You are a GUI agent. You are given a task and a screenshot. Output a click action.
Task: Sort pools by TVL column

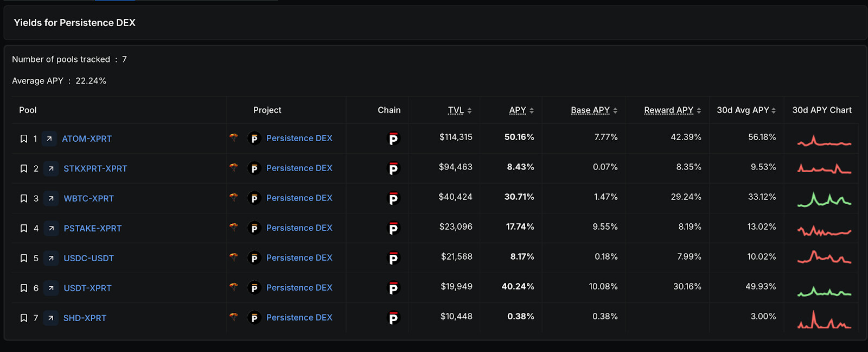[459, 110]
